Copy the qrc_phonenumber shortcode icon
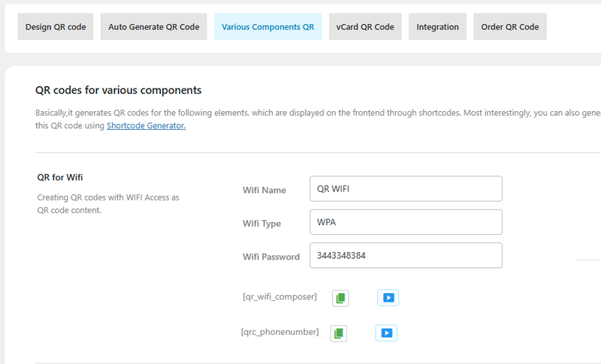Image resolution: width=601 pixels, height=364 pixels. 339,332
